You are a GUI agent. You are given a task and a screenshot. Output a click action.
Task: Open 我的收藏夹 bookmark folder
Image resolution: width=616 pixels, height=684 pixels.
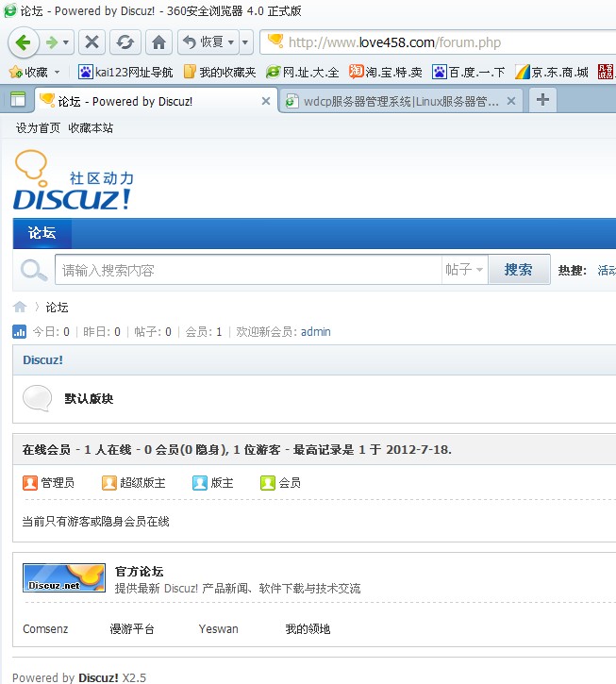220,72
